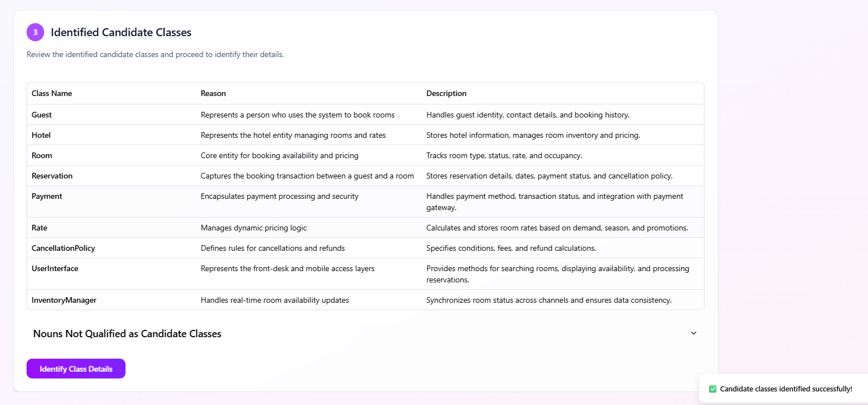Click the Room class name cell
The height and width of the screenshot is (405, 868).
coord(42,155)
